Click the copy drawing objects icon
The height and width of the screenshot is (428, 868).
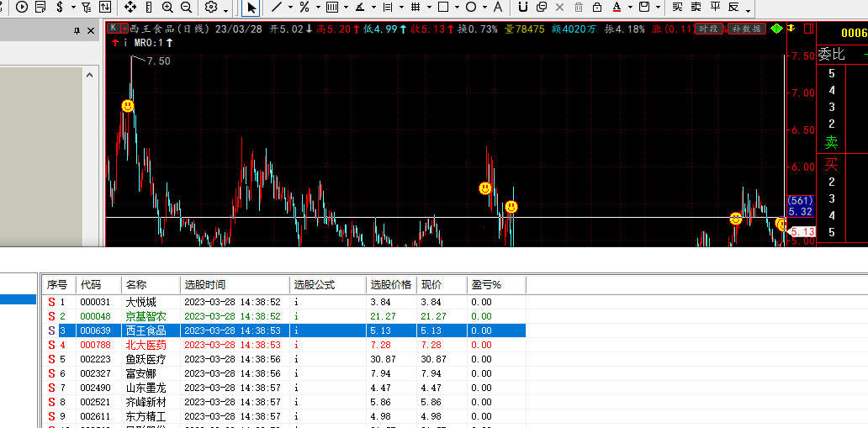pos(542,8)
